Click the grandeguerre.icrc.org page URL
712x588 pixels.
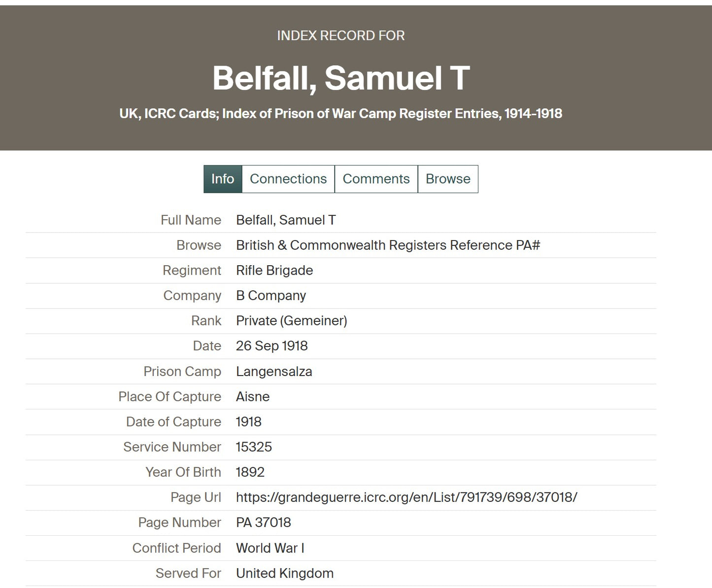coord(407,497)
